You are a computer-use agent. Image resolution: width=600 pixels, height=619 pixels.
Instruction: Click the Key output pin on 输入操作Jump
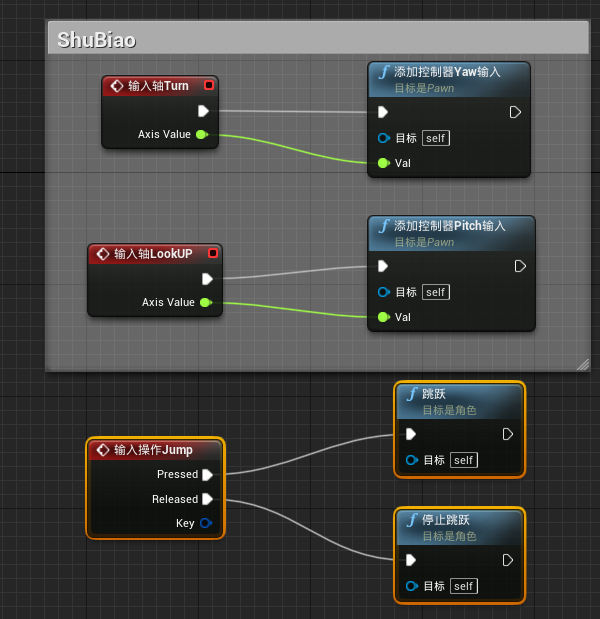(x=206, y=523)
